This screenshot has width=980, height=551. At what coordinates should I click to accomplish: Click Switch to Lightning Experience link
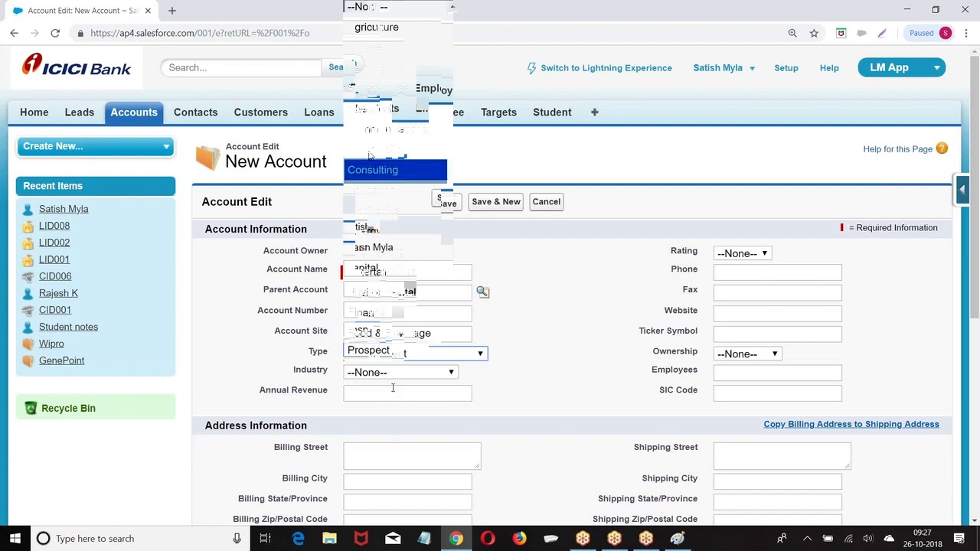pyautogui.click(x=606, y=68)
